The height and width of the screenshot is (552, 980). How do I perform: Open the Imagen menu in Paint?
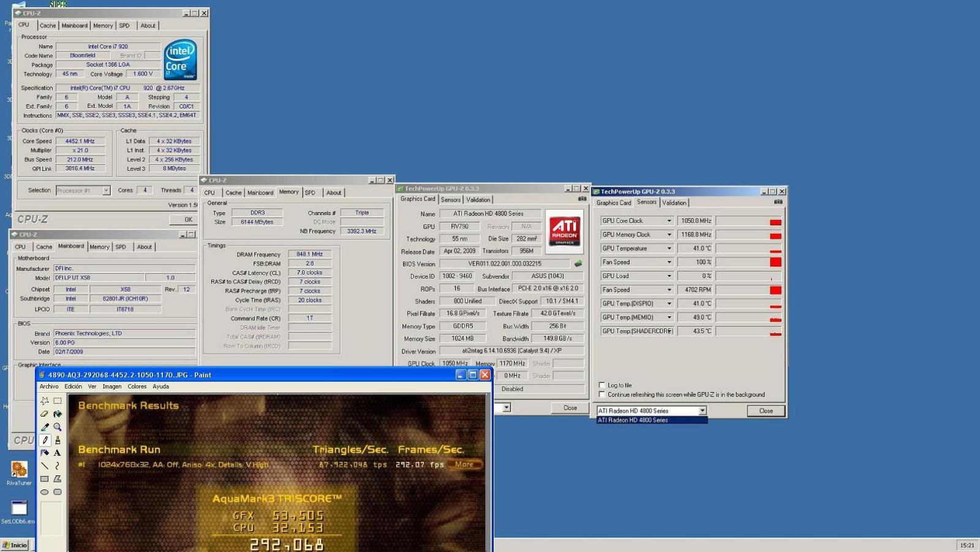[111, 387]
